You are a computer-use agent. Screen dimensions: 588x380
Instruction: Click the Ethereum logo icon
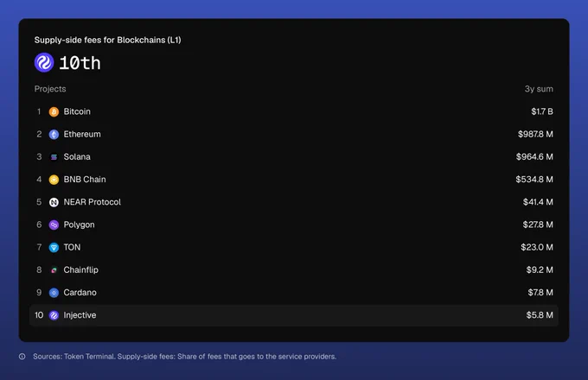54,135
